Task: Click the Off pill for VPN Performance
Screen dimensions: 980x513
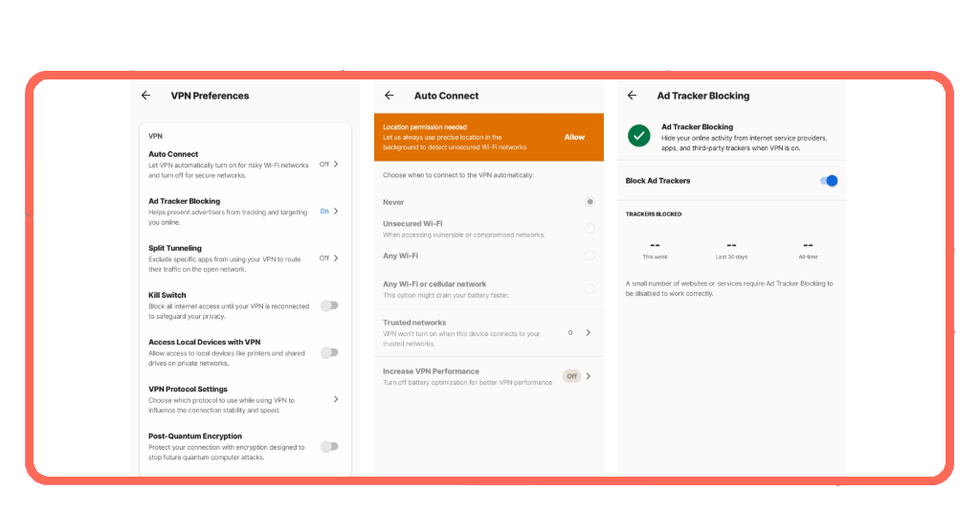Action: [572, 376]
